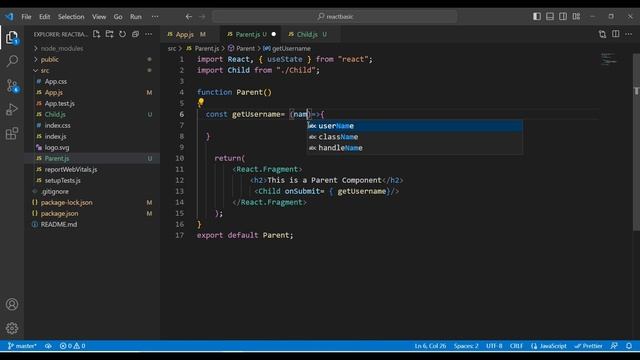This screenshot has width=640, height=360.
Task: Open the Edit menu
Action: (x=44, y=17)
